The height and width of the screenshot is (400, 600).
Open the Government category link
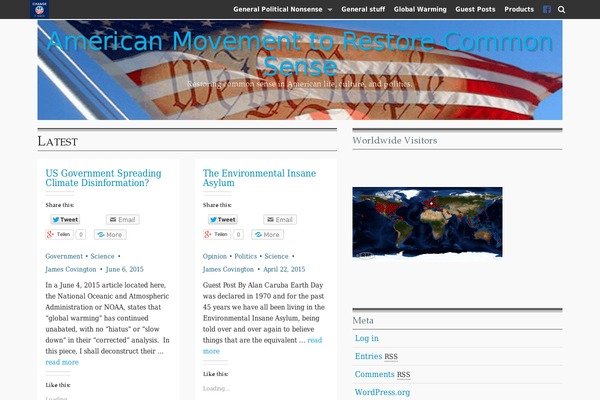[64, 256]
